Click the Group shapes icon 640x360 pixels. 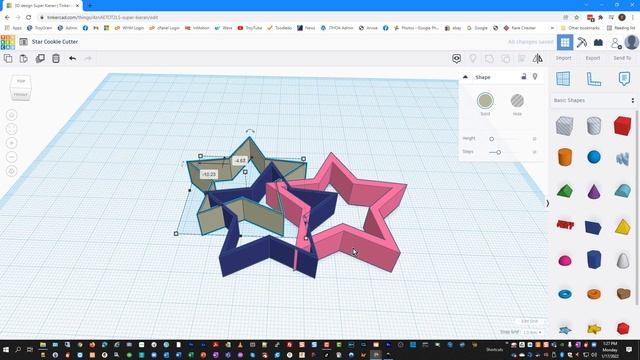click(x=489, y=59)
